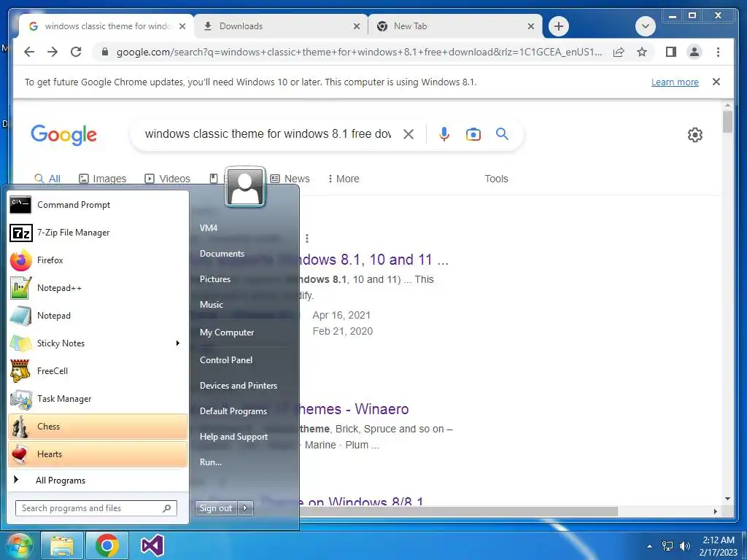
Task: Open Google quick settings gear
Action: (x=695, y=135)
